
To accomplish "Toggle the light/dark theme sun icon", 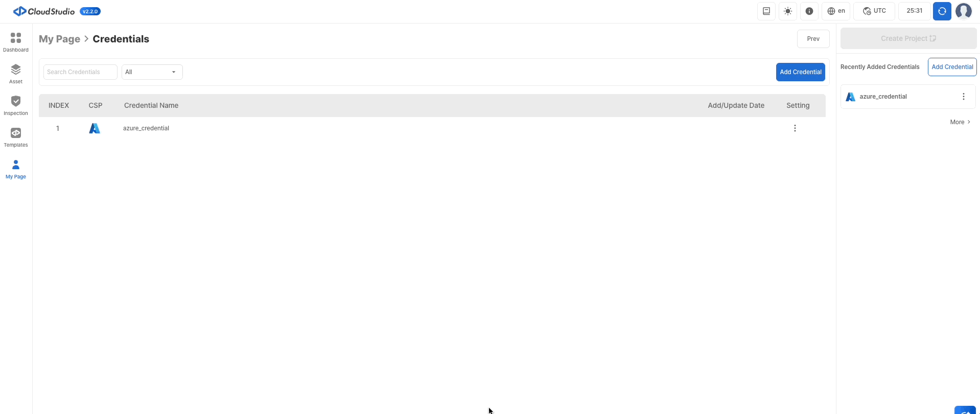I will tap(788, 11).
